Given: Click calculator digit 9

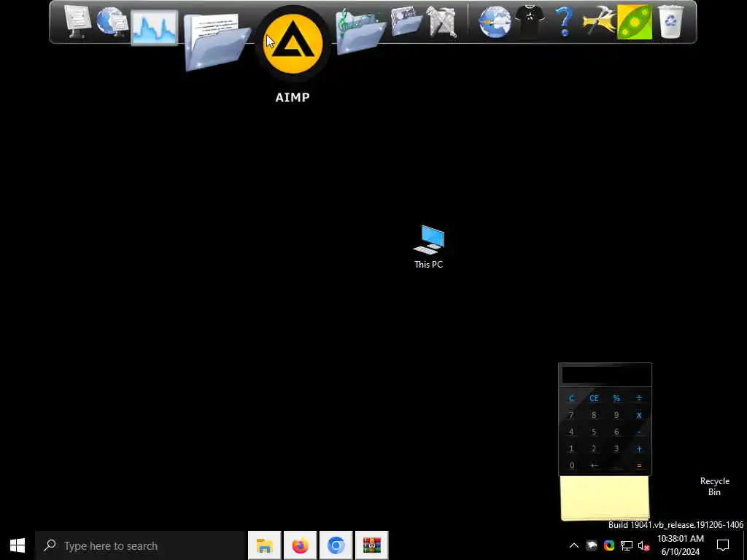Looking at the screenshot, I should point(616,415).
